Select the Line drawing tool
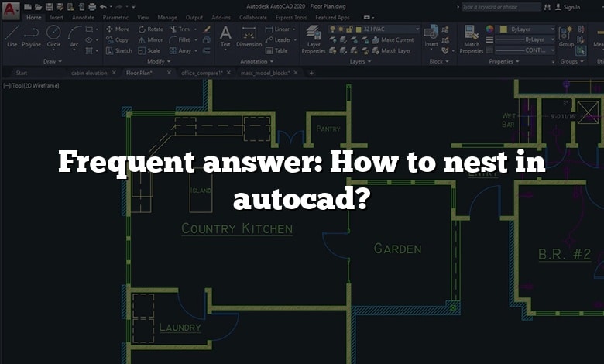Screen dimensions: 604x364 click(12, 36)
